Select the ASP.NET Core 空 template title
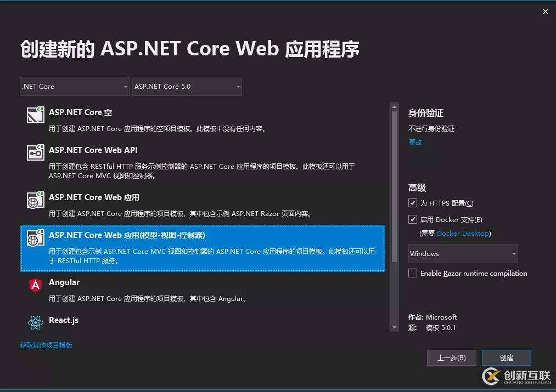The height and width of the screenshot is (392, 556). click(x=81, y=112)
